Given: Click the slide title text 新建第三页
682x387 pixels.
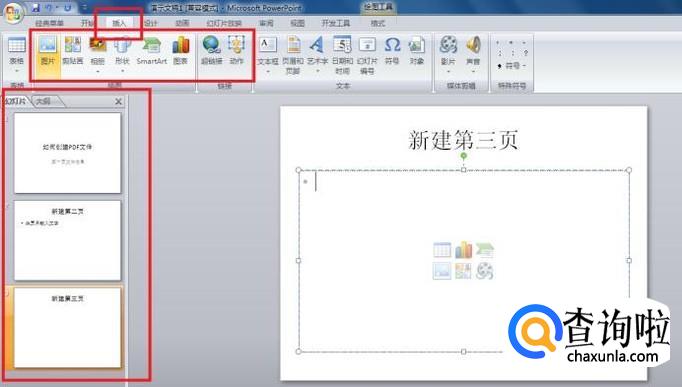Looking at the screenshot, I should (x=463, y=140).
